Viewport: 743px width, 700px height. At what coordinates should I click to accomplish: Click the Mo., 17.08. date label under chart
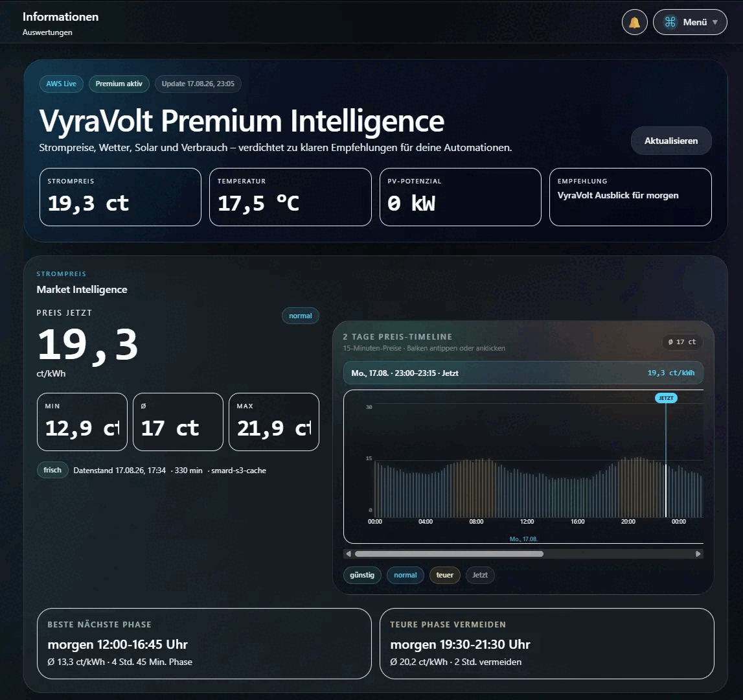(523, 539)
